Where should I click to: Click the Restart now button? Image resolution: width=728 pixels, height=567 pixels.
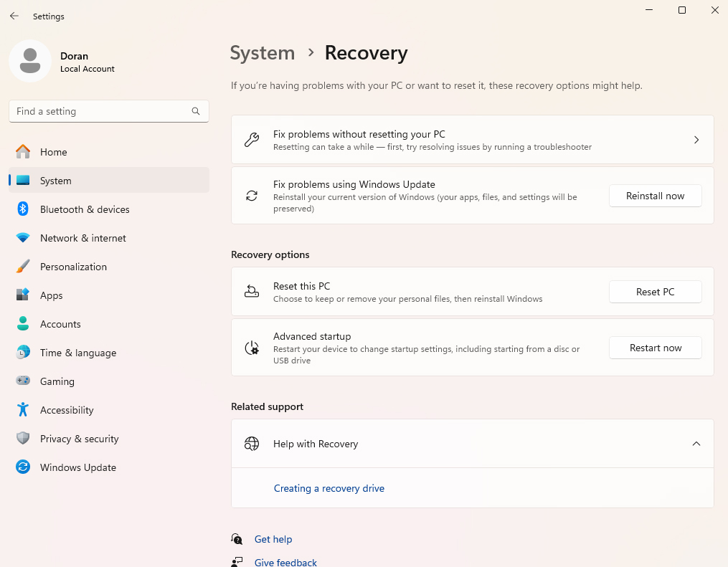655,348
